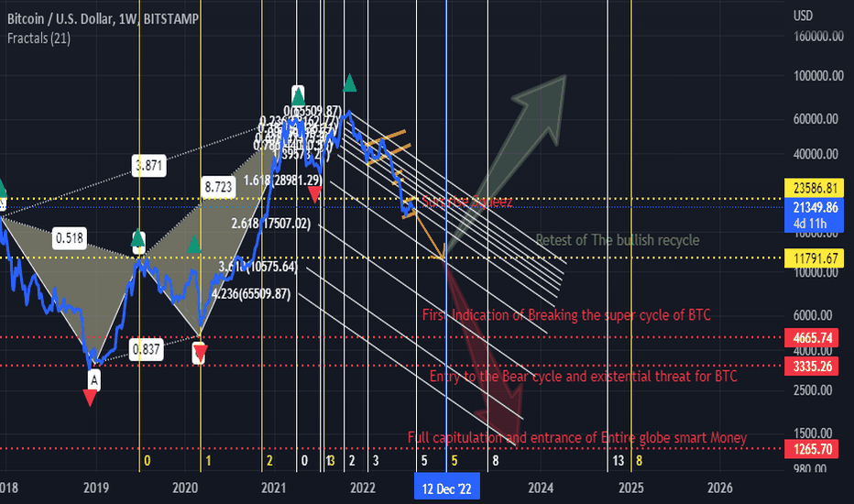Click the 3.871 ratio label
Viewport: 854px width, 504px height.
point(148,166)
